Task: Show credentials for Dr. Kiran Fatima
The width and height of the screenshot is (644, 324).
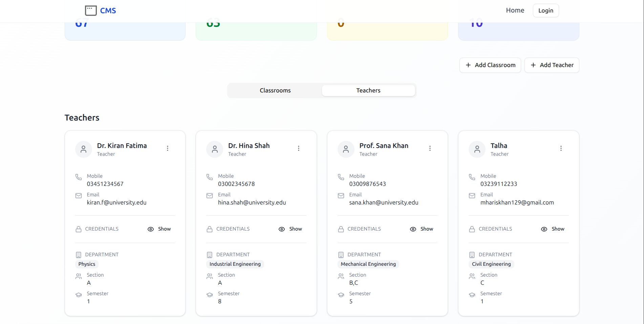Action: [x=159, y=229]
